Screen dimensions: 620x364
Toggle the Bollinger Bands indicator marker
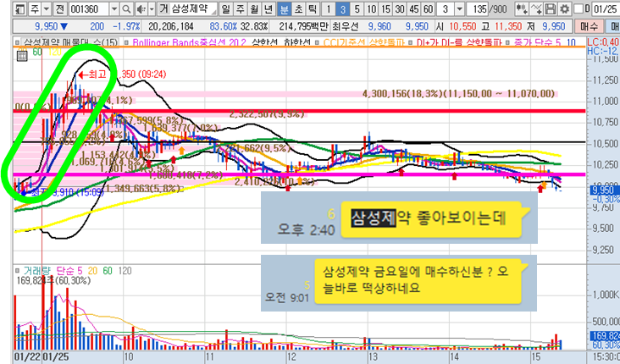(x=126, y=41)
